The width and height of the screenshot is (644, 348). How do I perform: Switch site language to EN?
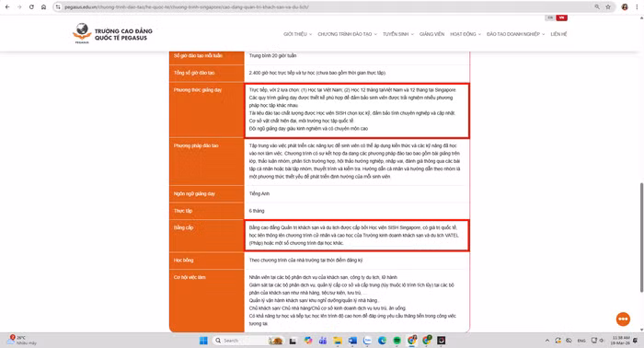[550, 17]
